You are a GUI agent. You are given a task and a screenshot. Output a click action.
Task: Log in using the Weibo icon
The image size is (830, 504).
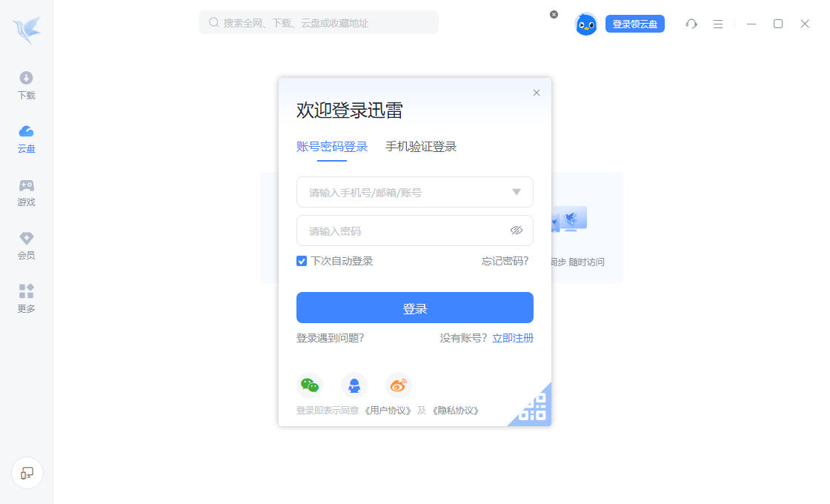click(x=398, y=385)
